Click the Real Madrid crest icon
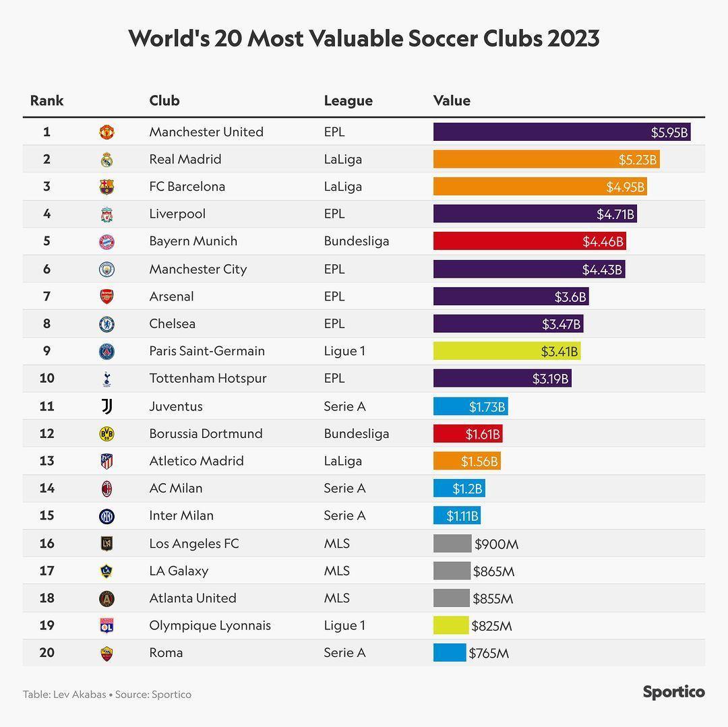Screen dimensions: 728x727 point(107,160)
